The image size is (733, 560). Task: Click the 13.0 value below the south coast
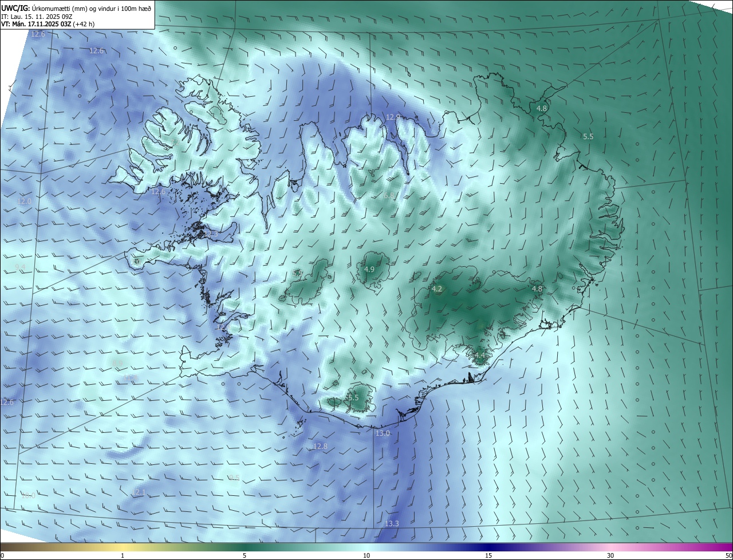383,433
